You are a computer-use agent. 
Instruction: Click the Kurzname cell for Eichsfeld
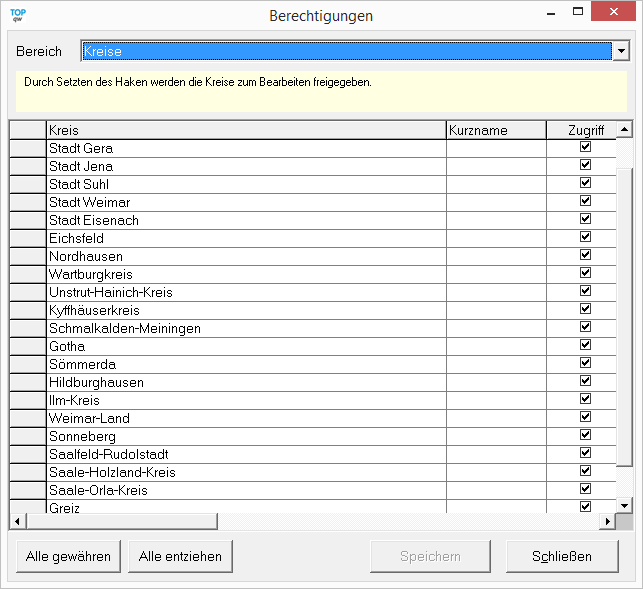click(495, 238)
